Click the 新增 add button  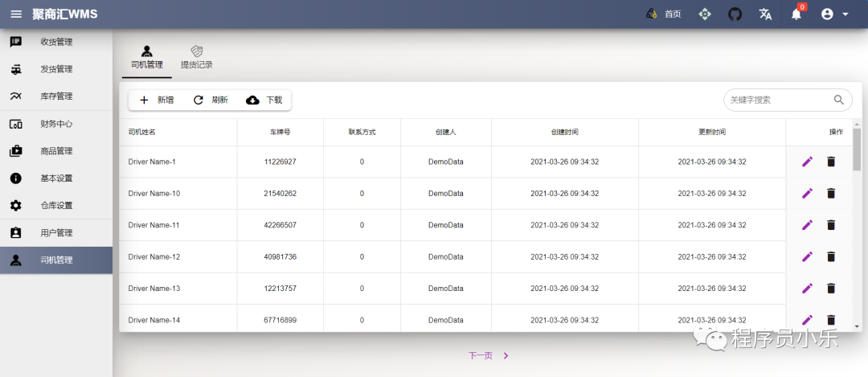click(157, 100)
